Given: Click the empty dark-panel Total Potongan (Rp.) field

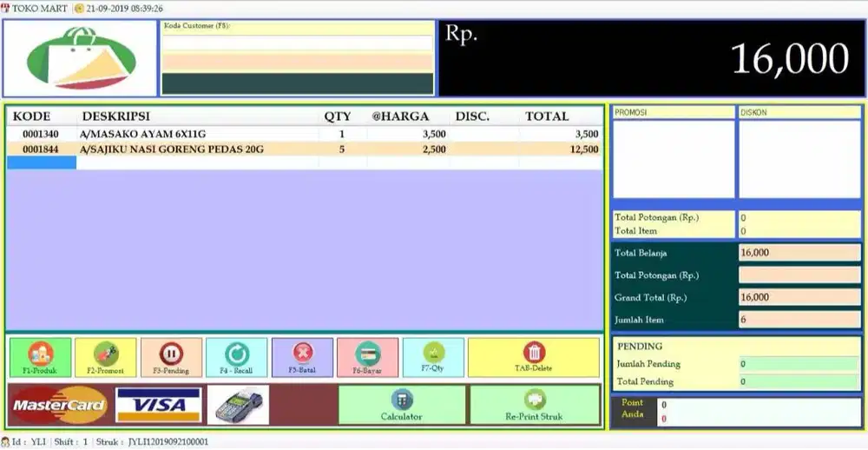Looking at the screenshot, I should (799, 275).
